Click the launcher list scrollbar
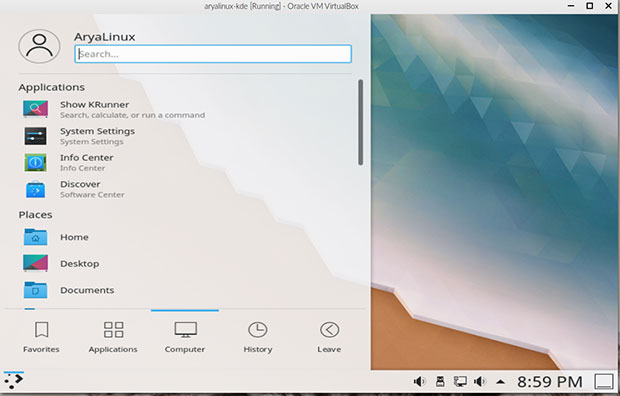 coord(360,122)
